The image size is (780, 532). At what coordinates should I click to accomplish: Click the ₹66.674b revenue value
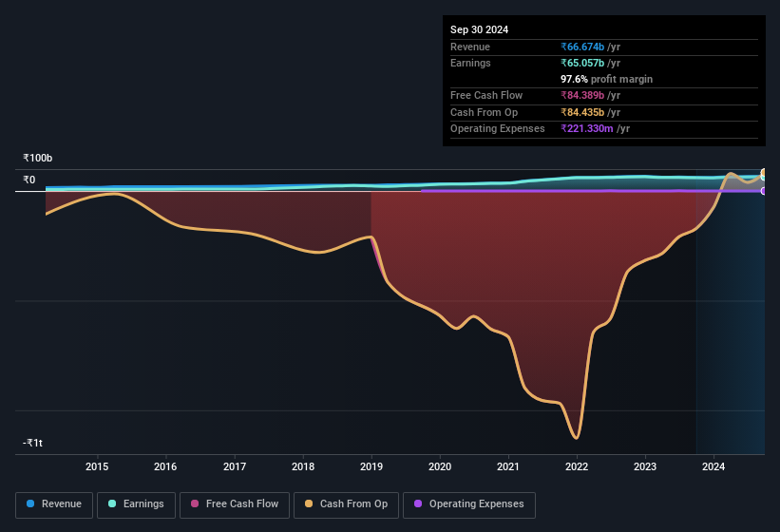pyautogui.click(x=582, y=47)
